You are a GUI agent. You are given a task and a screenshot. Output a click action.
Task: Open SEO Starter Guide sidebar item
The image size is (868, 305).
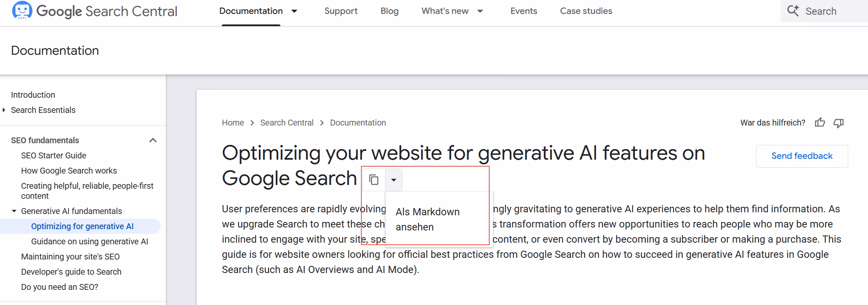(x=53, y=155)
